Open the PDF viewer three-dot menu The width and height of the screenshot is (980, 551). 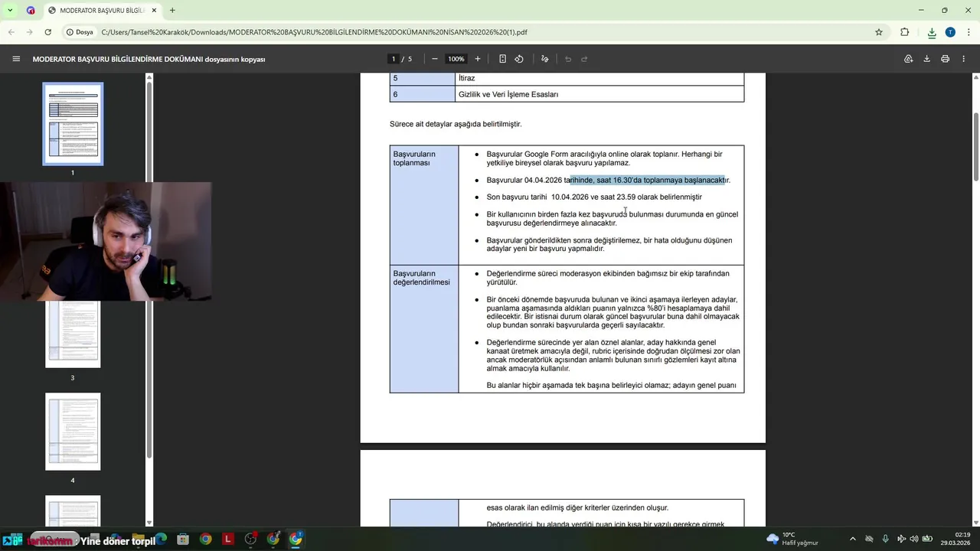pos(963,59)
